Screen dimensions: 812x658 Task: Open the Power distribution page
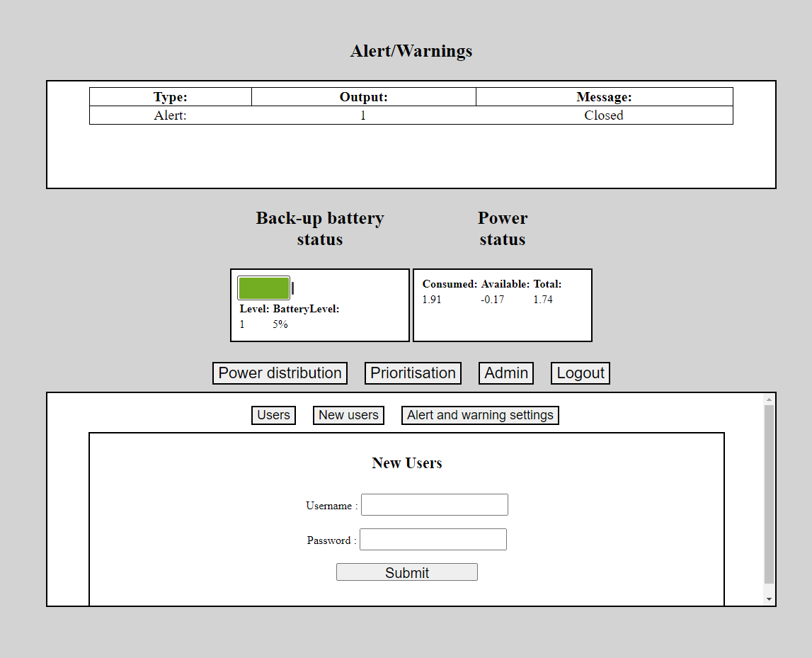pos(280,373)
